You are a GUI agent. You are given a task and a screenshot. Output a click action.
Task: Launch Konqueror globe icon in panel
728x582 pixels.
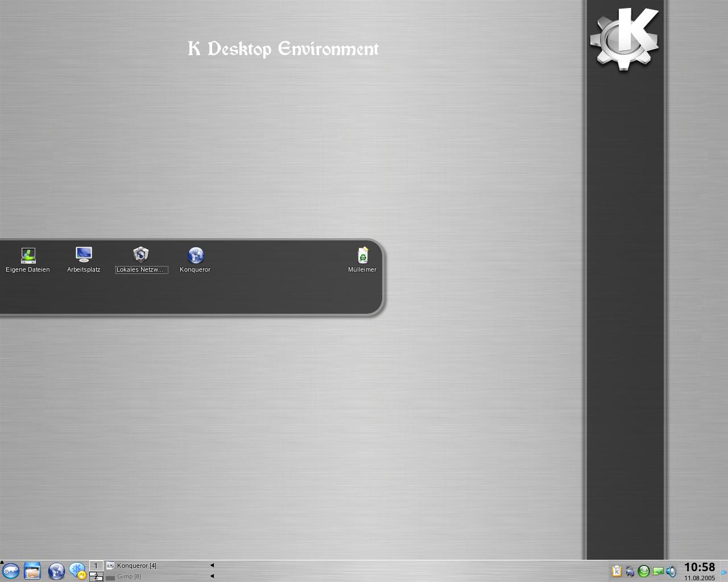click(x=56, y=571)
